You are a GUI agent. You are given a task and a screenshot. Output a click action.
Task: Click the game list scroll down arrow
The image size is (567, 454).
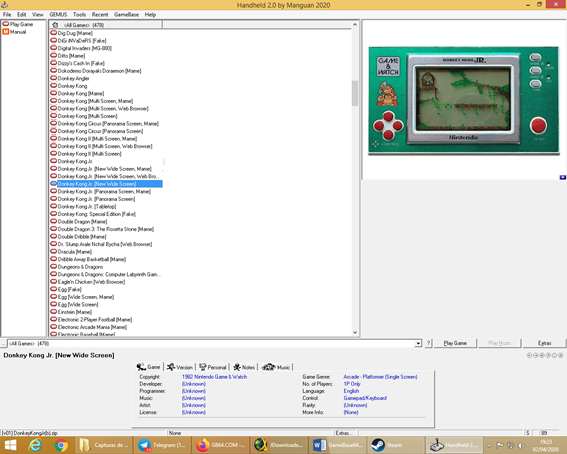click(x=355, y=332)
